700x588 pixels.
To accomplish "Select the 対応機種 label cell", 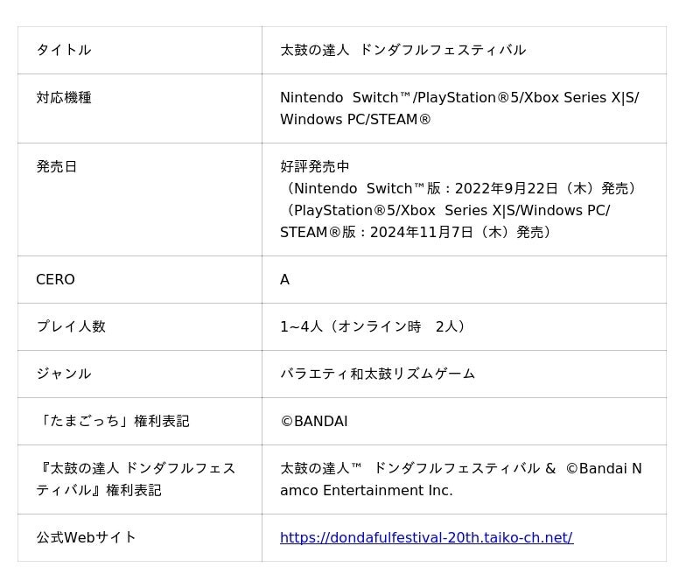I will coord(64,97).
